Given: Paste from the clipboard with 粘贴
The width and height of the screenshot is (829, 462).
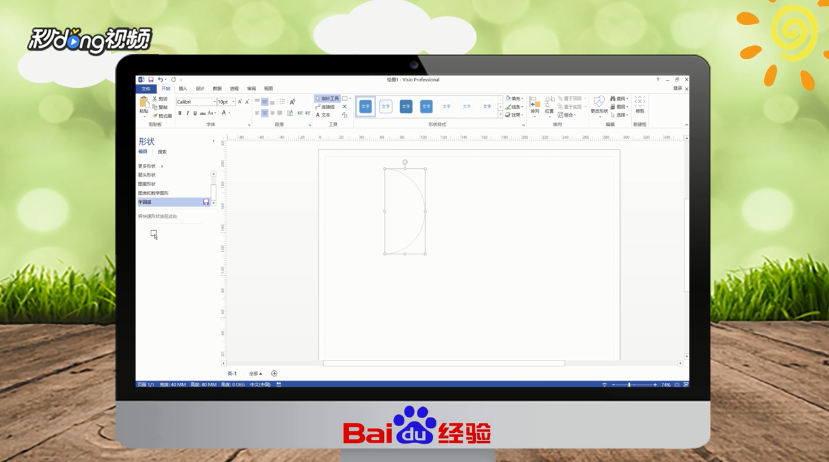Looking at the screenshot, I should (144, 105).
